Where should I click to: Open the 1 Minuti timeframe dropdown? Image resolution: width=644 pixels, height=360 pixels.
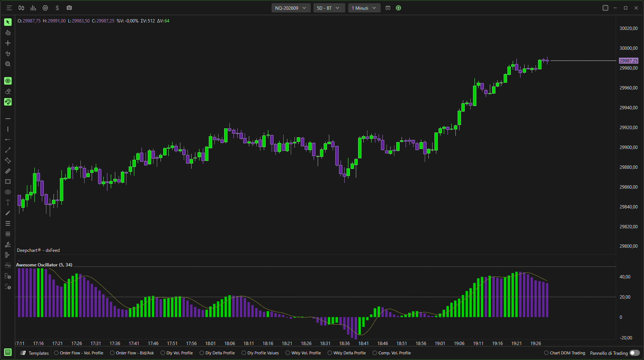364,8
